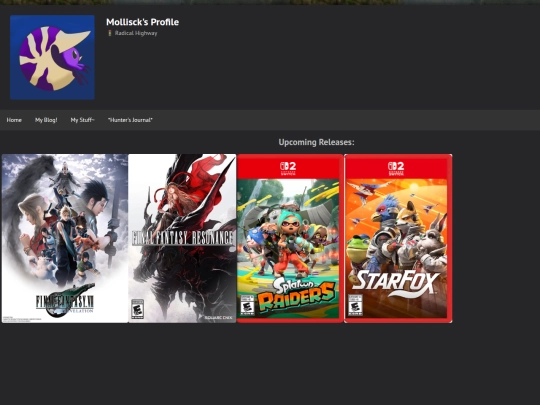Click the Splatoon Raiders title logo
The height and width of the screenshot is (405, 540).
click(297, 294)
